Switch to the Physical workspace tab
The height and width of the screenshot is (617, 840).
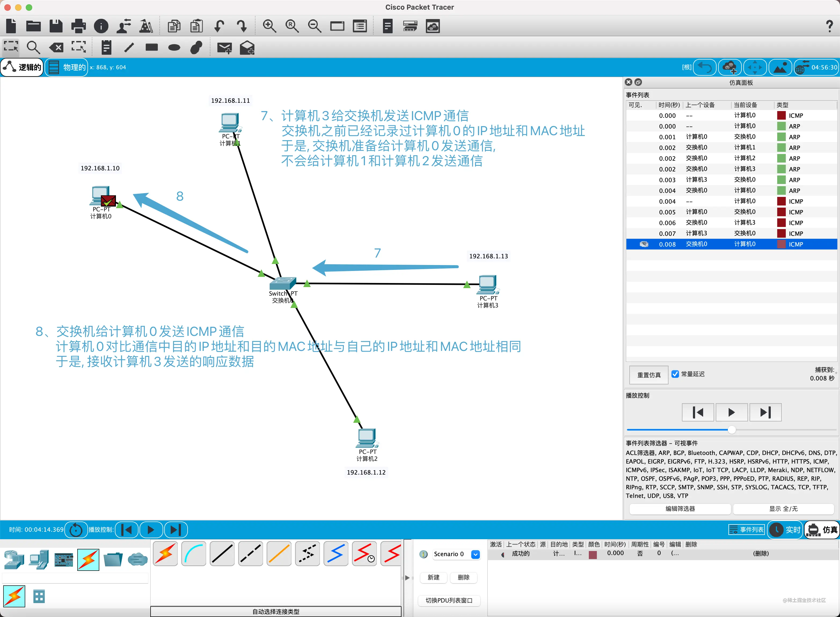point(67,68)
